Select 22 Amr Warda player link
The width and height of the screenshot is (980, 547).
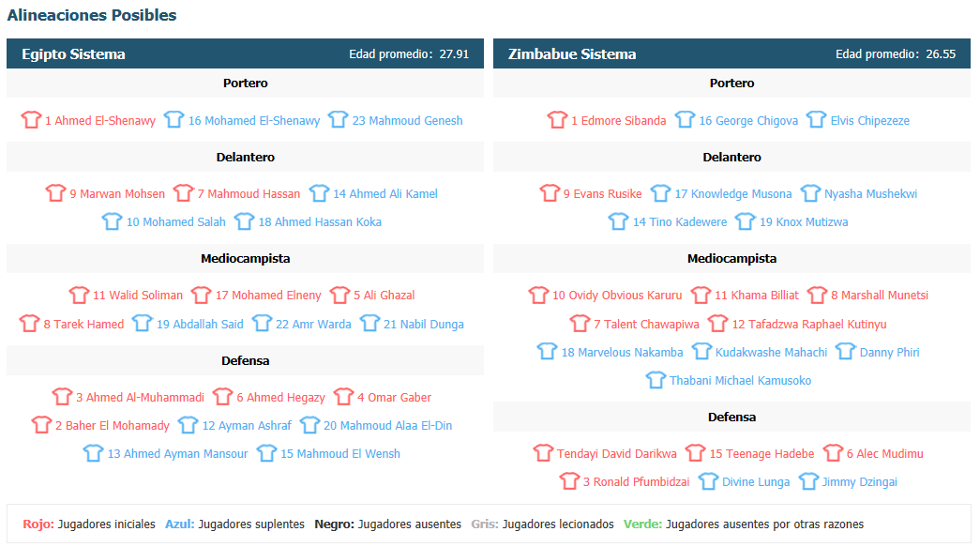[x=313, y=325]
